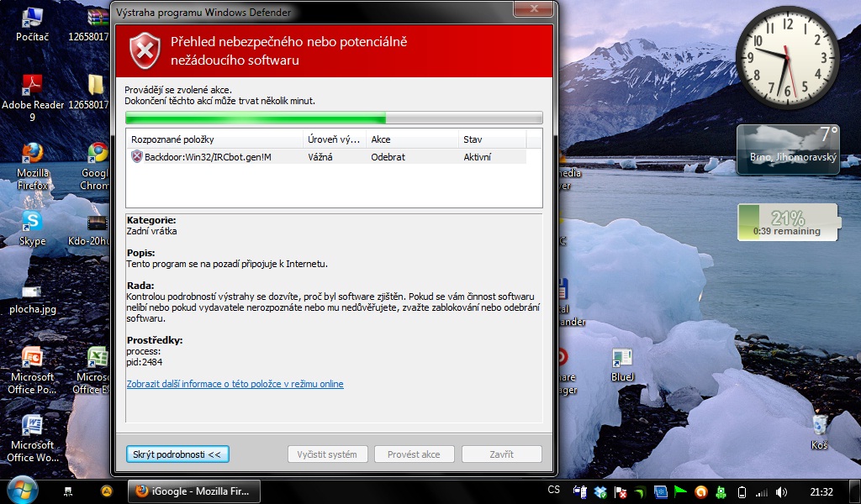Image resolution: width=861 pixels, height=504 pixels.
Task: Switch to iGoogle - Mozilla Firefox taskbar button
Action: click(x=194, y=491)
